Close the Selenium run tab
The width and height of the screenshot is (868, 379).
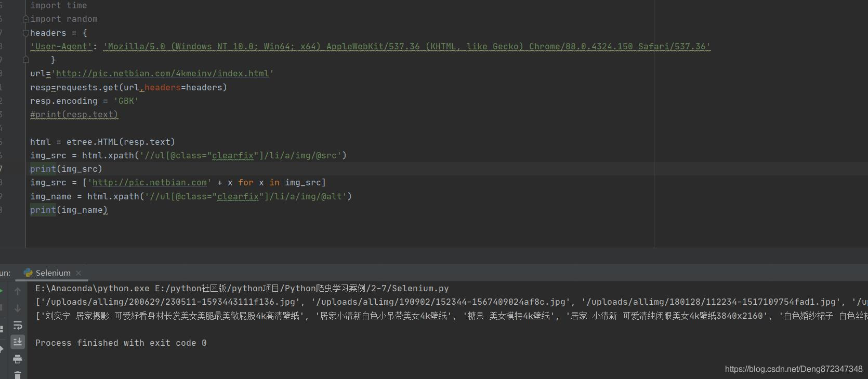point(78,273)
